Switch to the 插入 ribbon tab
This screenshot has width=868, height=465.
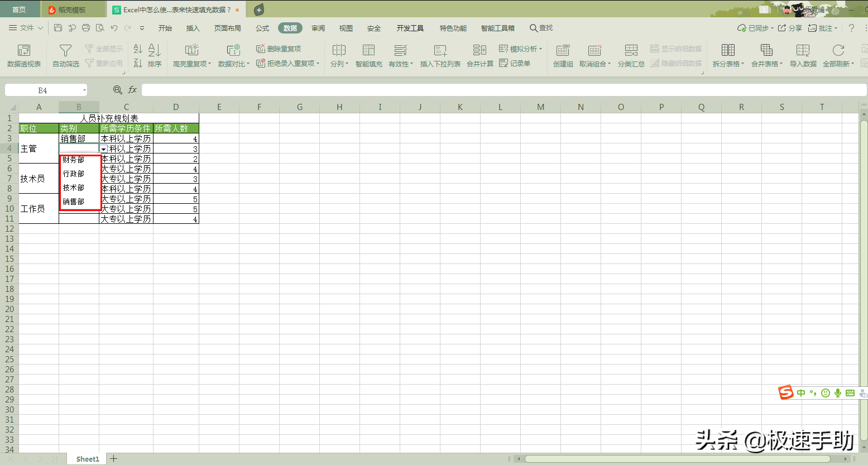(x=193, y=28)
